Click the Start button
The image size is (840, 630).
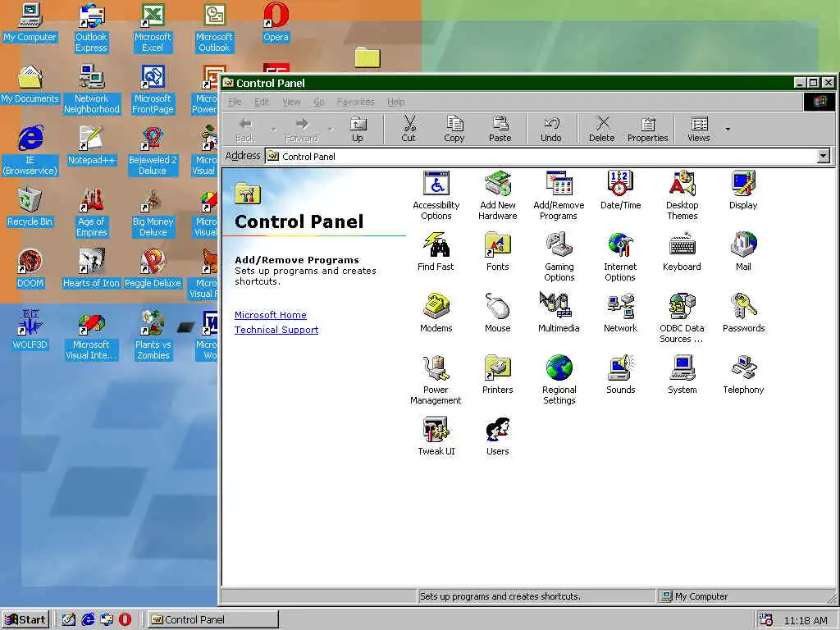click(x=25, y=619)
